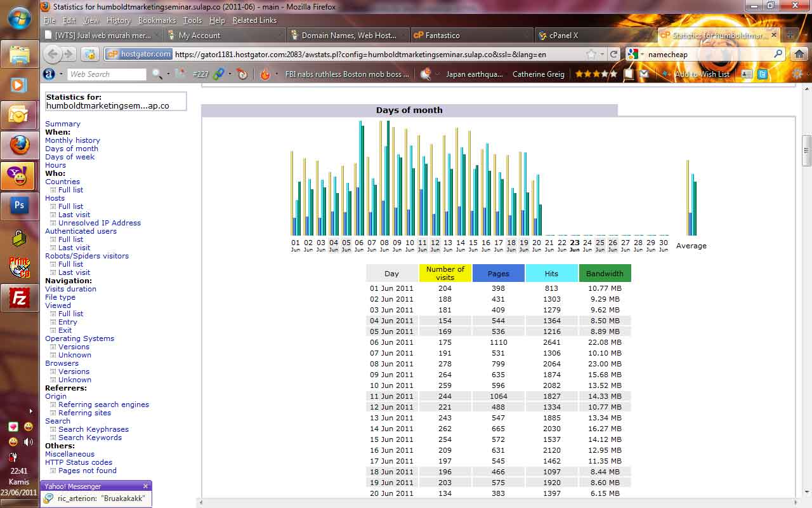Expand the URL history dropdown arrow
Image resolution: width=812 pixels, height=508 pixels.
pyautogui.click(x=603, y=55)
